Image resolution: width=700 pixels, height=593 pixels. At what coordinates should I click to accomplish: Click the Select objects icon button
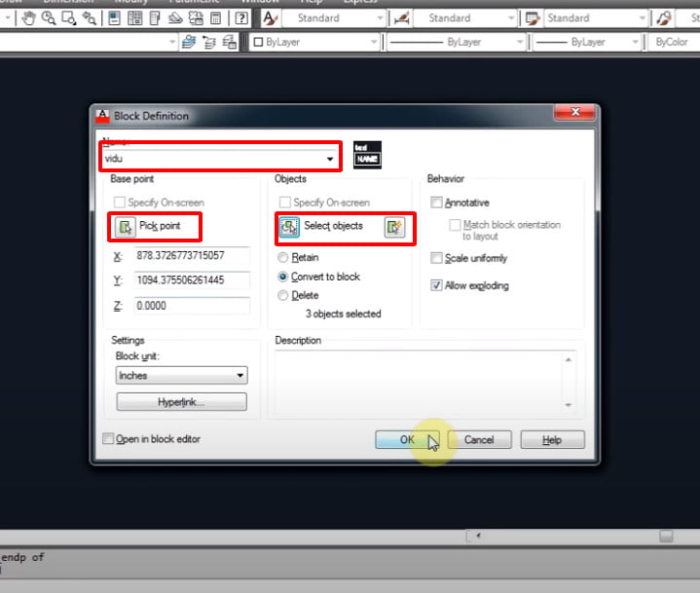pyautogui.click(x=289, y=227)
